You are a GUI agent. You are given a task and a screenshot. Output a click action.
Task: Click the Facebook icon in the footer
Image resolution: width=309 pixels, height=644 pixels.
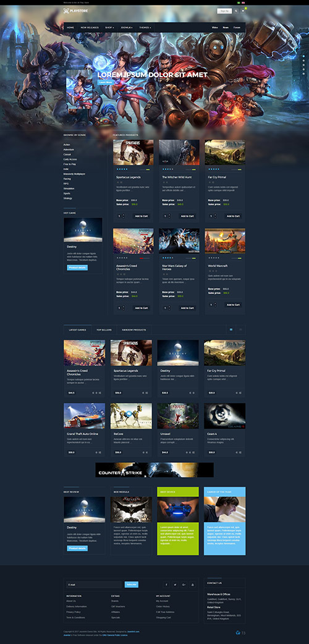pos(166,585)
